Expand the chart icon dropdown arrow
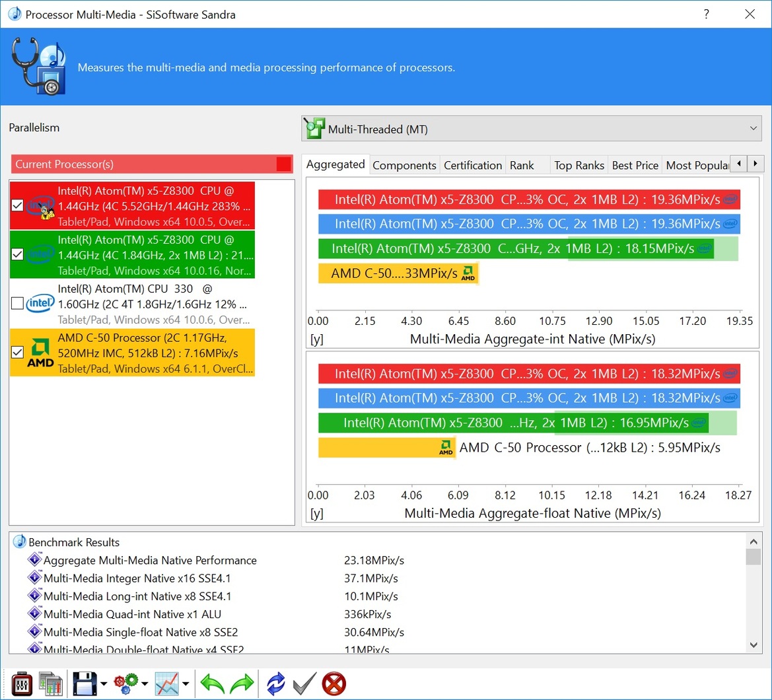The height and width of the screenshot is (700, 772). tap(186, 683)
